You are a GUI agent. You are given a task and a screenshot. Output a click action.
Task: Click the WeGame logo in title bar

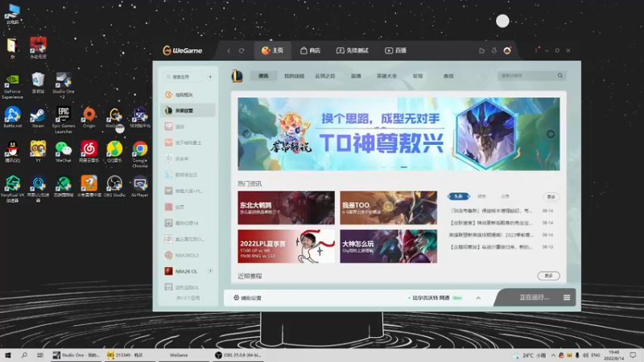(183, 51)
